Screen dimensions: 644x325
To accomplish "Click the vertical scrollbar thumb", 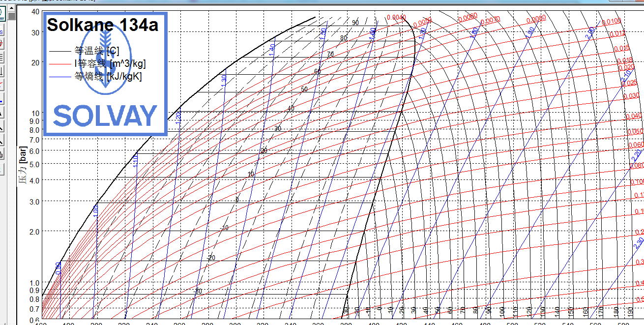I will tap(12, 17).
